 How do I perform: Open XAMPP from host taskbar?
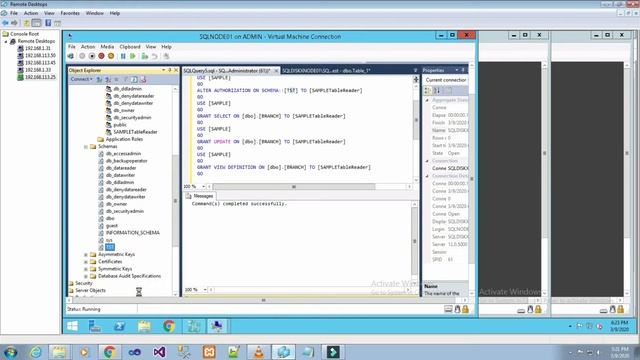click(x=209, y=352)
